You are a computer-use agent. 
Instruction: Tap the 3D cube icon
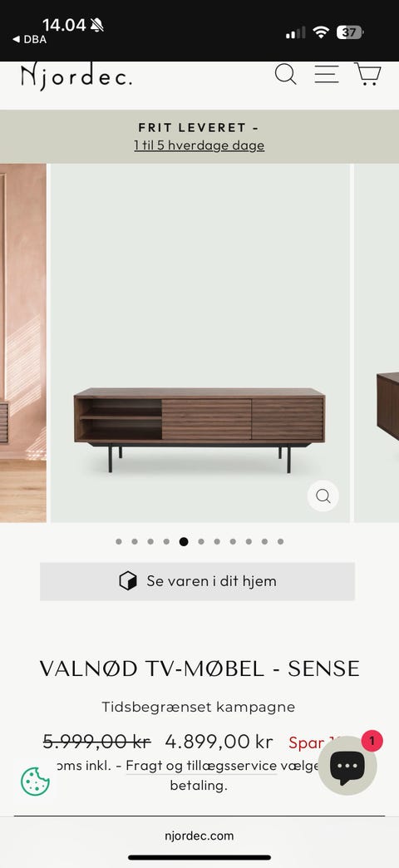click(x=128, y=581)
